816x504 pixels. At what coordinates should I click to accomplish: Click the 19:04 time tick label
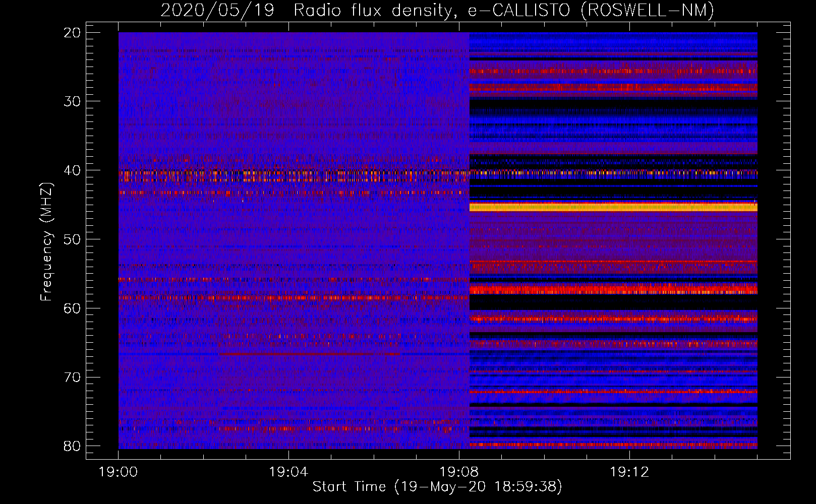(x=288, y=472)
